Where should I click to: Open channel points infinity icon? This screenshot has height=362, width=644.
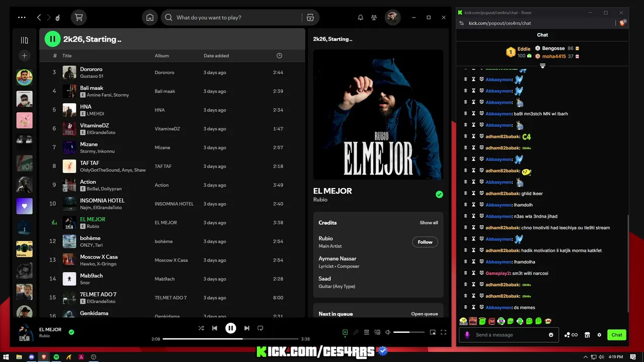(571, 335)
